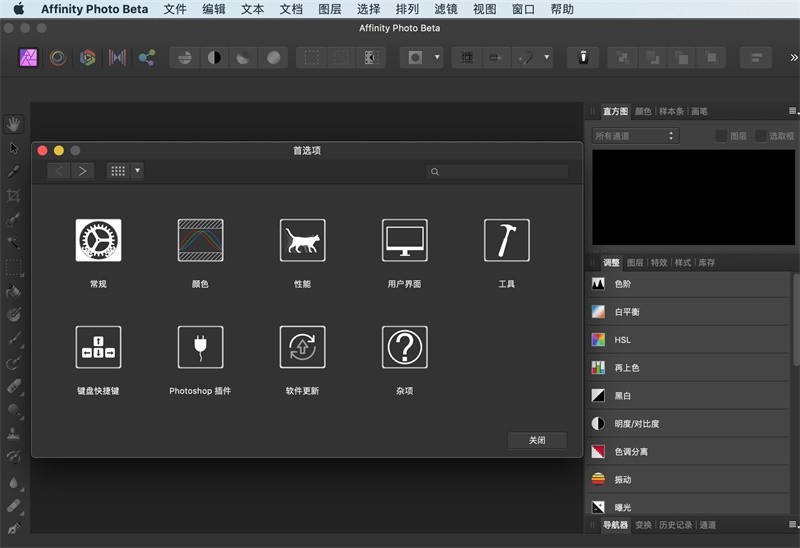800x548 pixels.
Task: Toggle the quick mask toolbar button
Action: click(x=415, y=58)
